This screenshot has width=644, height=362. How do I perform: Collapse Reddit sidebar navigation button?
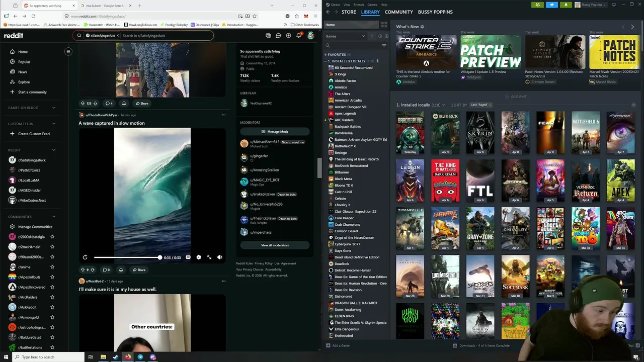68,51
